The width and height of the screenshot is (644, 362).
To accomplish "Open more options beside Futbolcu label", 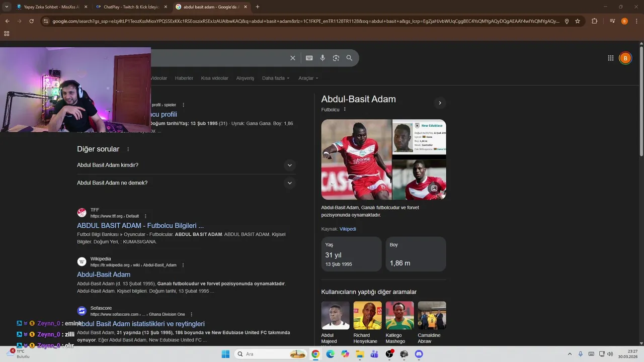I will click(x=345, y=109).
